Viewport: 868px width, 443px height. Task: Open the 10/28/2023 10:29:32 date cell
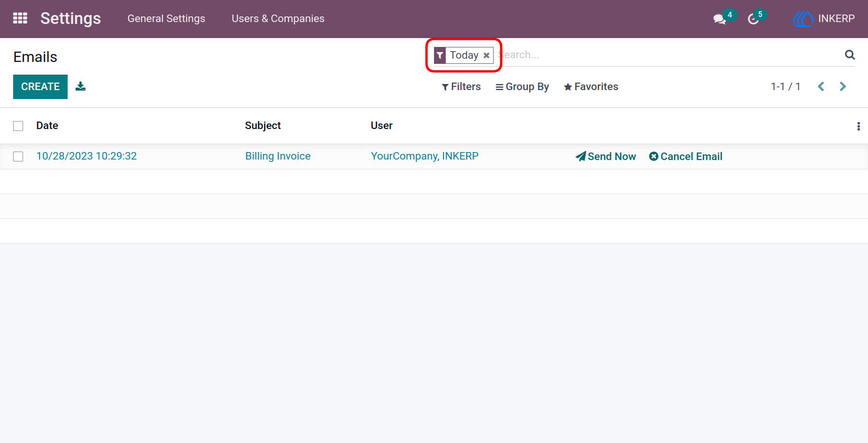click(86, 156)
